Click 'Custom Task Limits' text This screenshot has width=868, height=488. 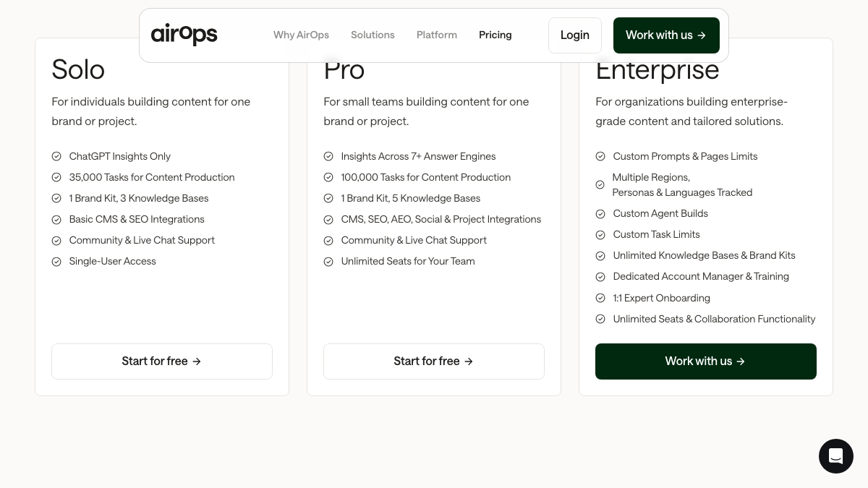pos(657,234)
